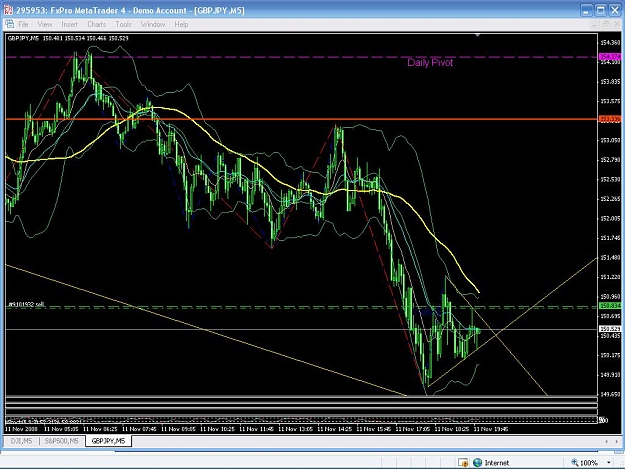
Task: Click the 11 Nov 19:45 time label
Action: 491,429
